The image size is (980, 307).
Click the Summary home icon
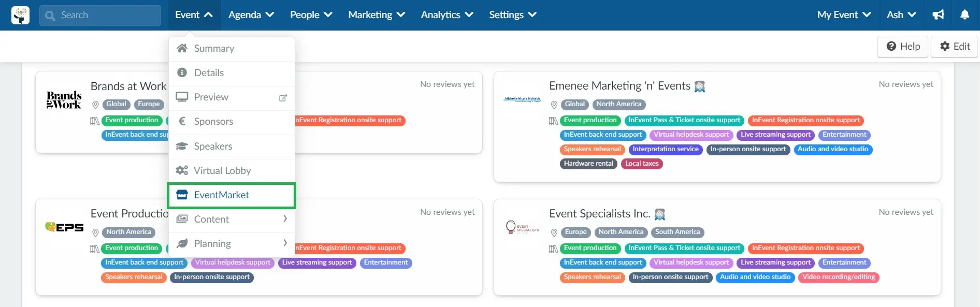[182, 48]
